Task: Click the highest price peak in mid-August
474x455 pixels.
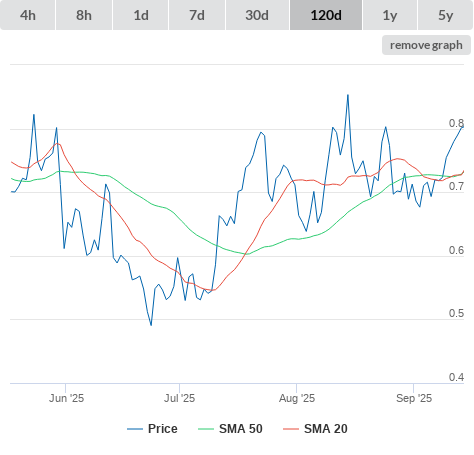Action: [x=348, y=95]
